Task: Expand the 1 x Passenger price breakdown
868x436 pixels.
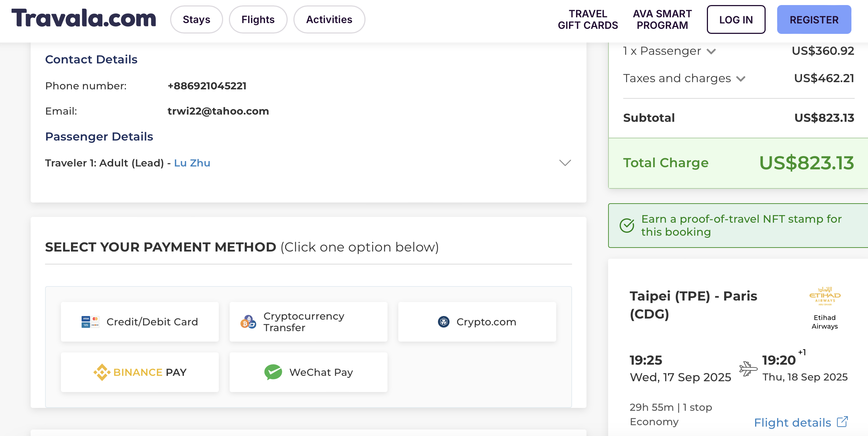Action: [x=711, y=51]
